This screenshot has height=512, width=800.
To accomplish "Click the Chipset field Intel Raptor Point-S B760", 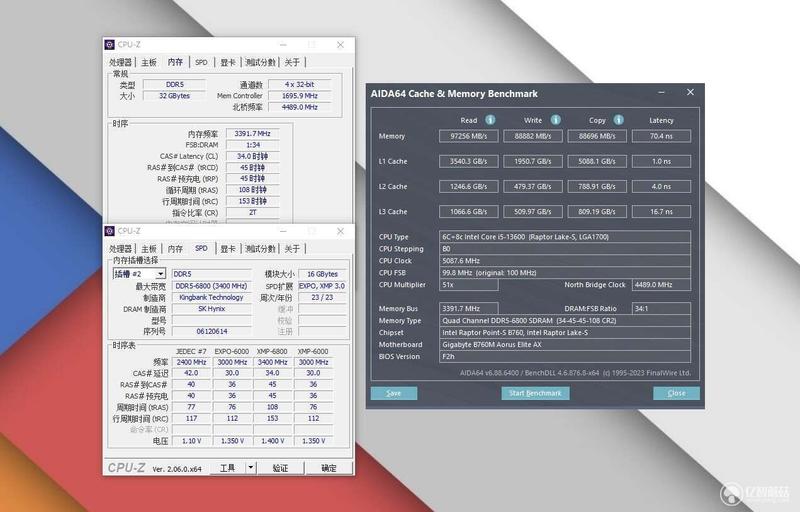I will [x=565, y=332].
